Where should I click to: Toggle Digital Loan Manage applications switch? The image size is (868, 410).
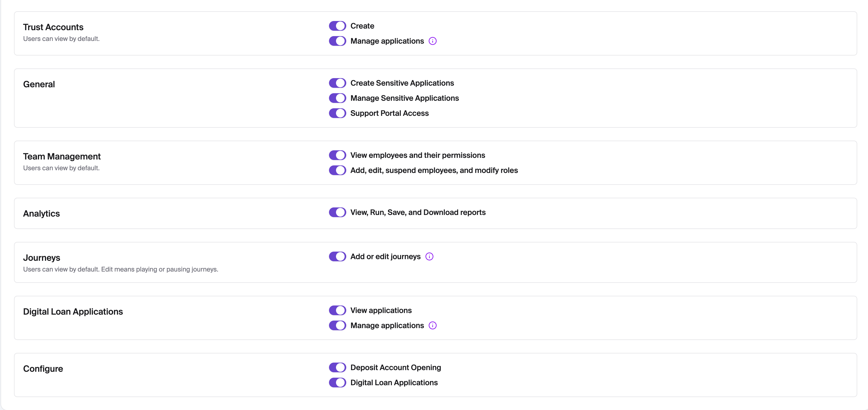337,325
